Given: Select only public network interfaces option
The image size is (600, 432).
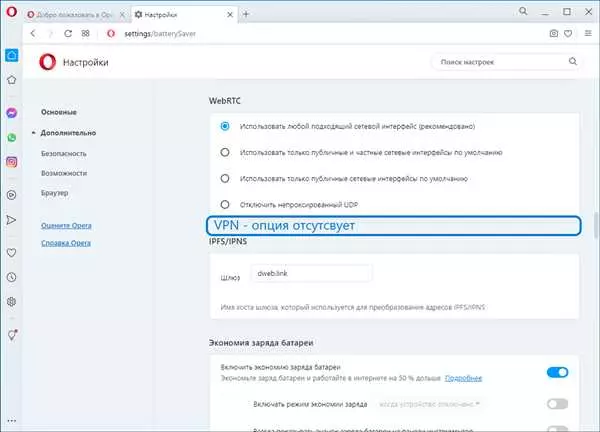Looking at the screenshot, I should (x=225, y=178).
